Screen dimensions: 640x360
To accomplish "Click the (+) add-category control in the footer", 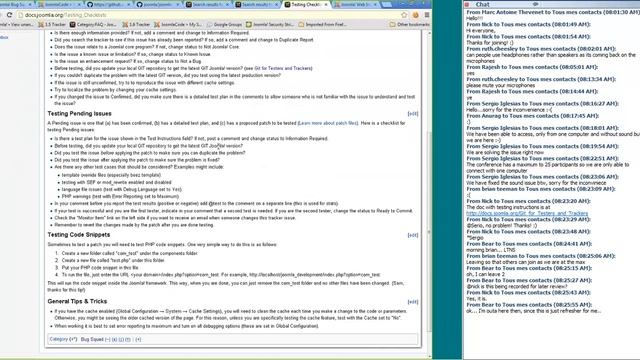I will click(138, 339).
